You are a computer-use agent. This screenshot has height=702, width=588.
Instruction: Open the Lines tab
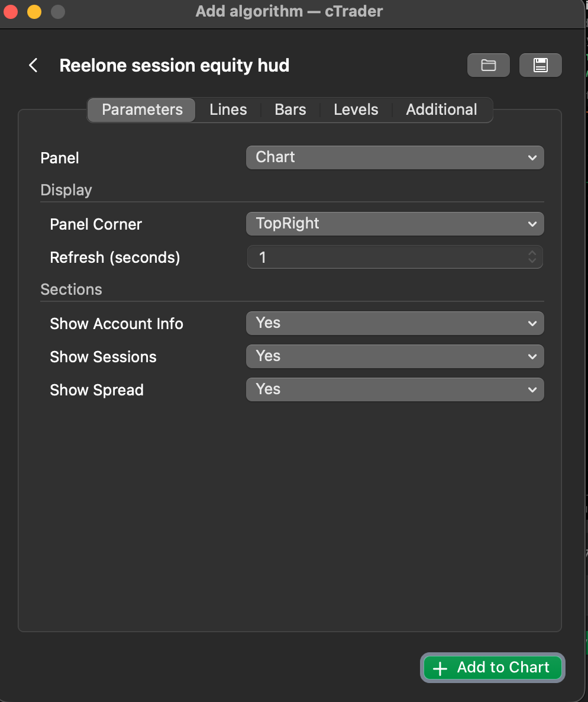click(228, 110)
